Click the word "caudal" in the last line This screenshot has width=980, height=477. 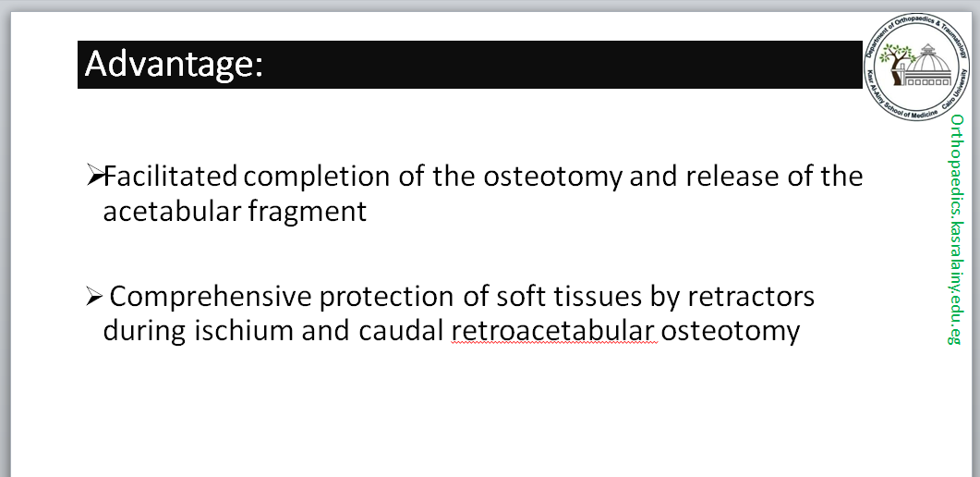pos(401,330)
